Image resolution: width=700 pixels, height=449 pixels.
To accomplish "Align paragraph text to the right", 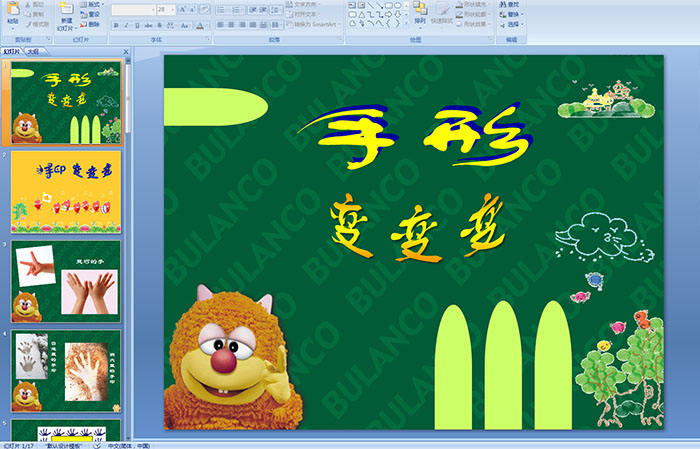I will [242, 25].
